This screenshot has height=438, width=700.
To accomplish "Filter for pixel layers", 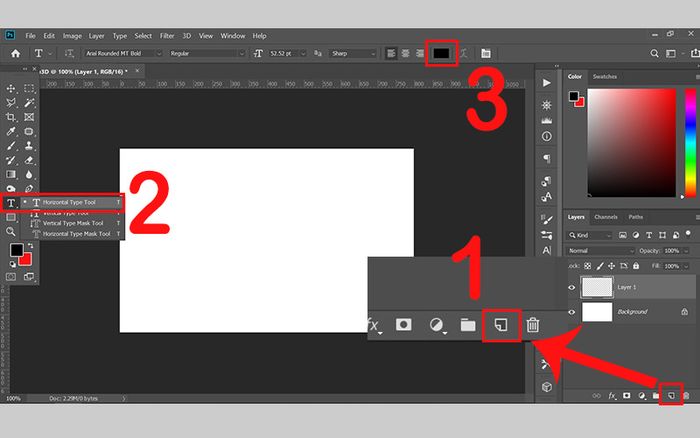I will (623, 235).
